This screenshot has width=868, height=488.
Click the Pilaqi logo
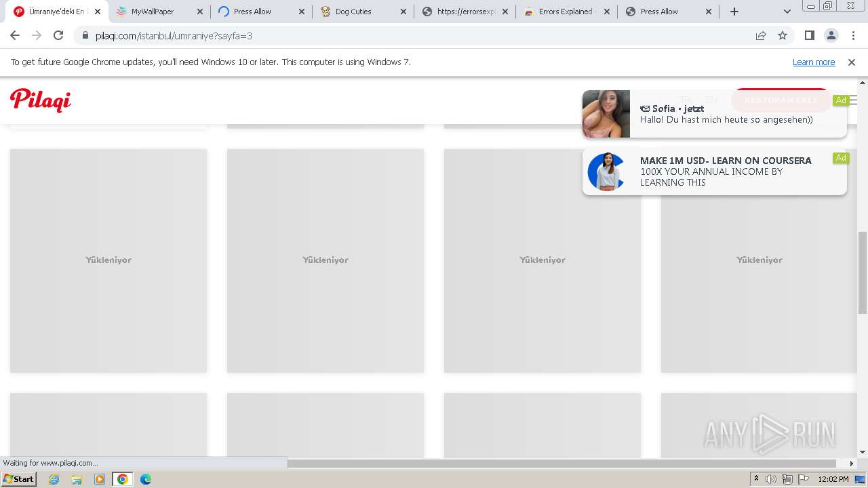(41, 100)
